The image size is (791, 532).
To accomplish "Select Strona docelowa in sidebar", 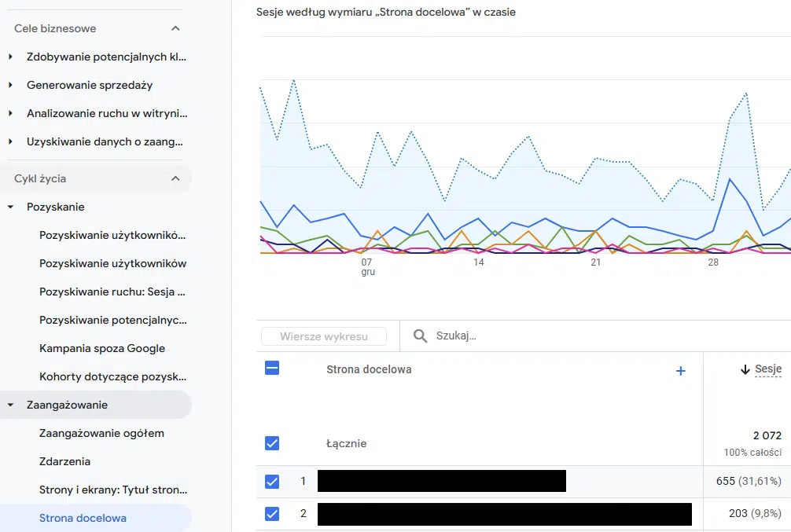I will pyautogui.click(x=83, y=518).
